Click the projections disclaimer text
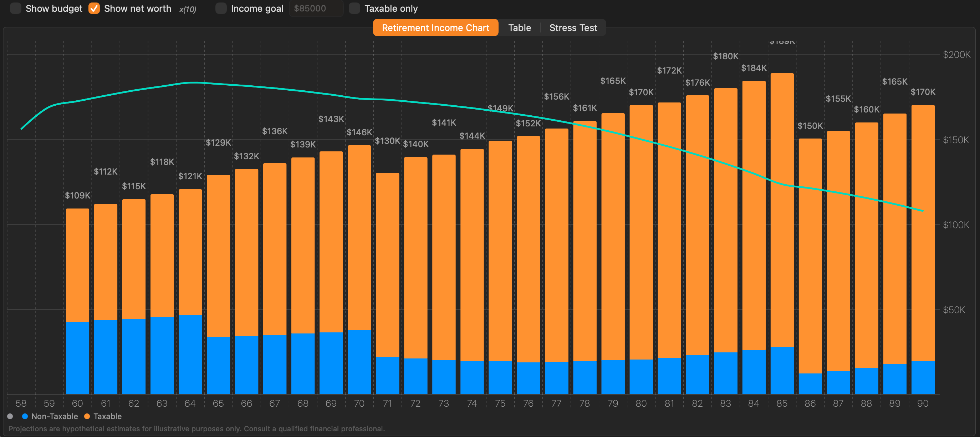 coord(197,429)
